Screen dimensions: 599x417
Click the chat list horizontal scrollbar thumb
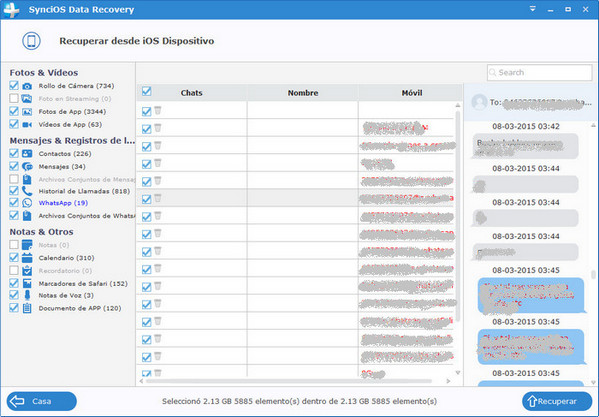coord(288,381)
